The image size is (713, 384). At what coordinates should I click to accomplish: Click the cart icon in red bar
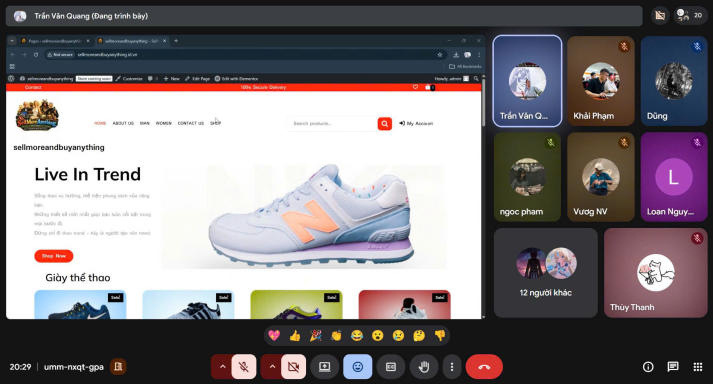pyautogui.click(x=429, y=87)
